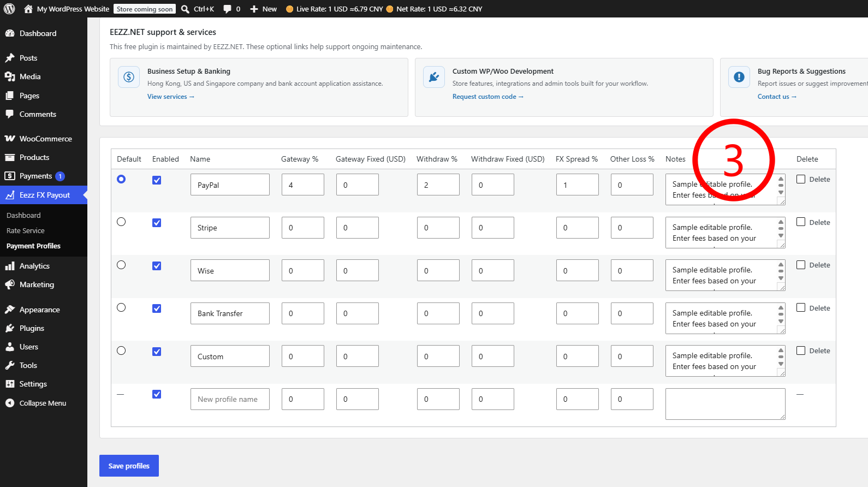
Task: Open the Rate Service submenu page
Action: click(x=26, y=230)
